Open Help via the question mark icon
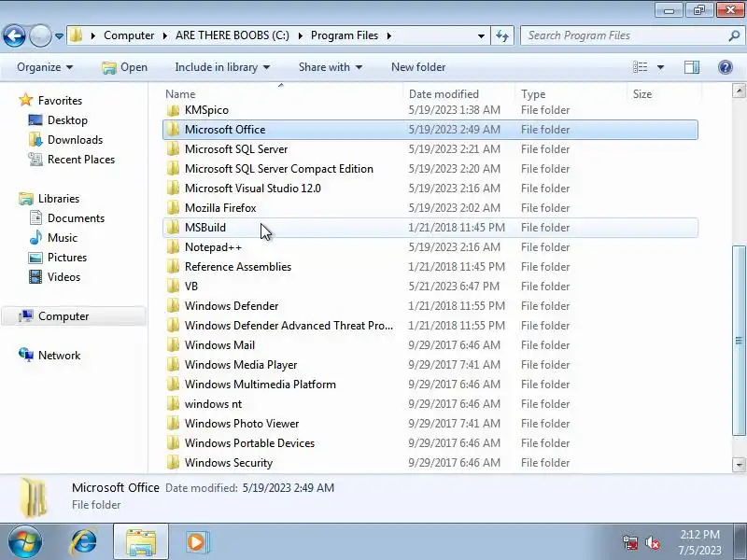Screen dimensions: 747x560 (x=726, y=67)
